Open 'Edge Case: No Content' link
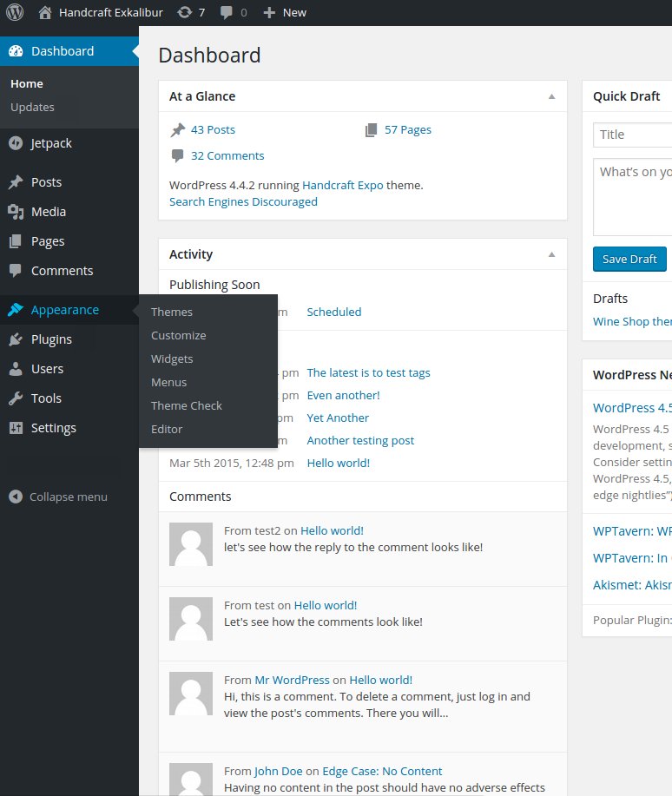672x796 pixels. point(382,771)
